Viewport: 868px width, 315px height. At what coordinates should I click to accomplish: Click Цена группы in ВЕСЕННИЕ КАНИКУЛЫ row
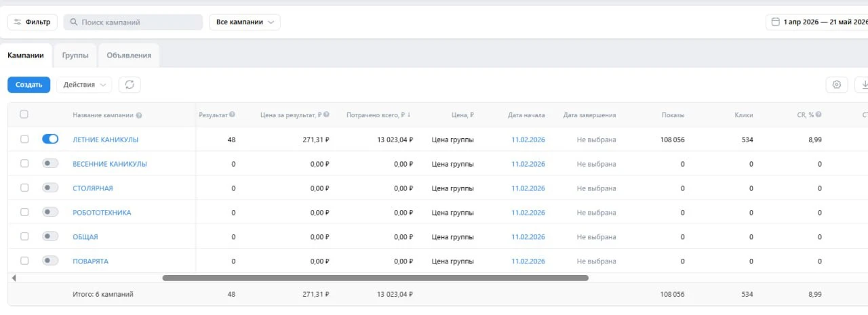point(453,164)
